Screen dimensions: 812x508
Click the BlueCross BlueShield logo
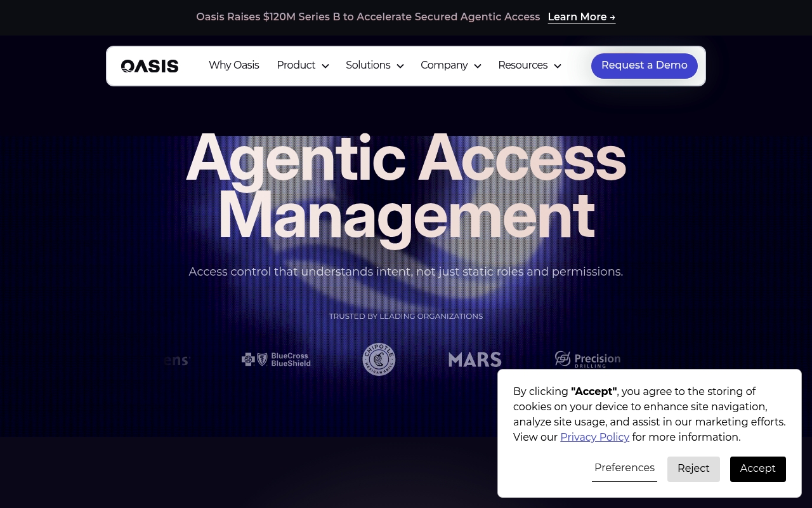tap(277, 359)
